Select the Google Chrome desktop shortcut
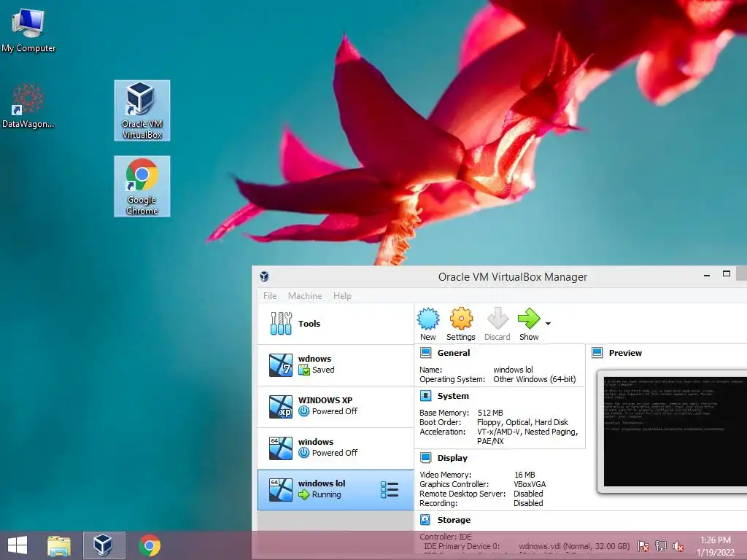The image size is (747, 560). pos(142,186)
